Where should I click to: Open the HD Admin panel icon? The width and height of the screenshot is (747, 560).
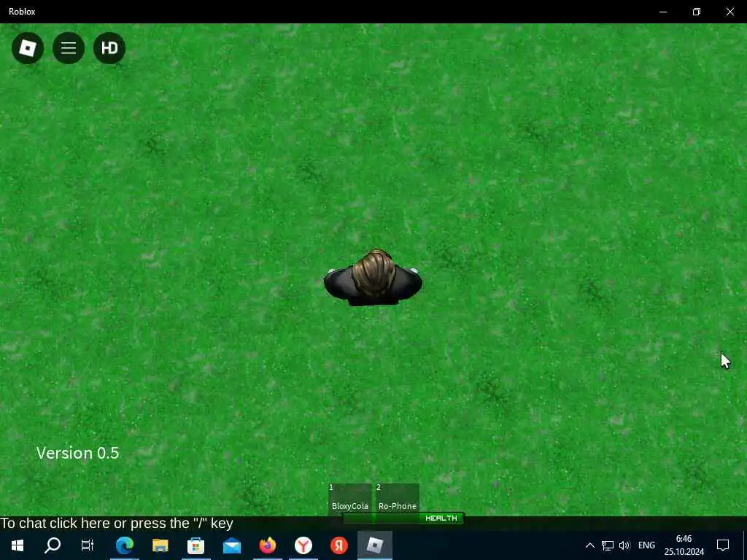(x=109, y=48)
